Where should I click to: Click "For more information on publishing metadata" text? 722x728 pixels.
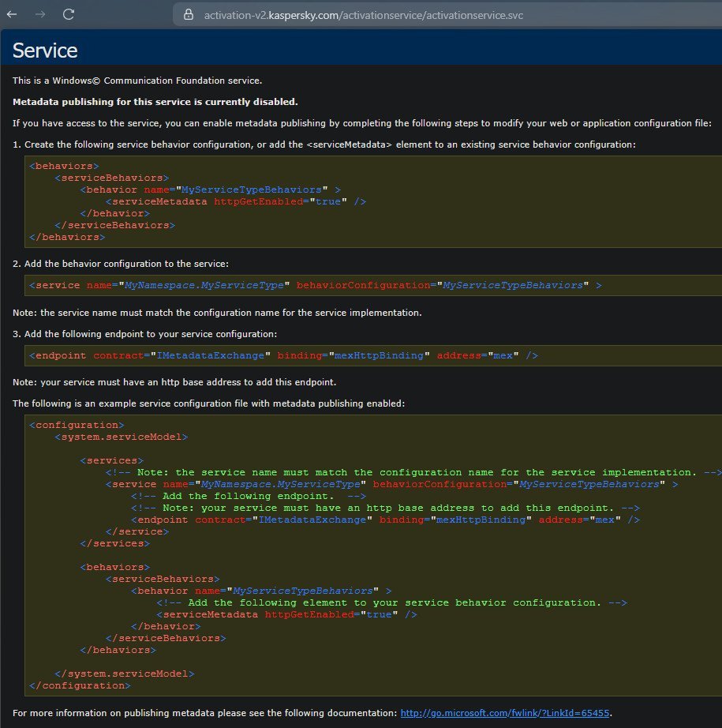(204, 713)
